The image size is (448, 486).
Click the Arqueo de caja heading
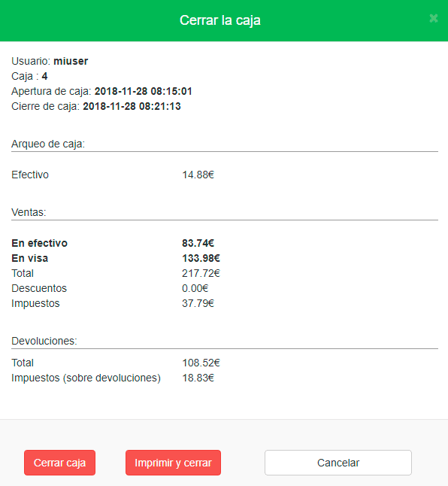pos(48,144)
